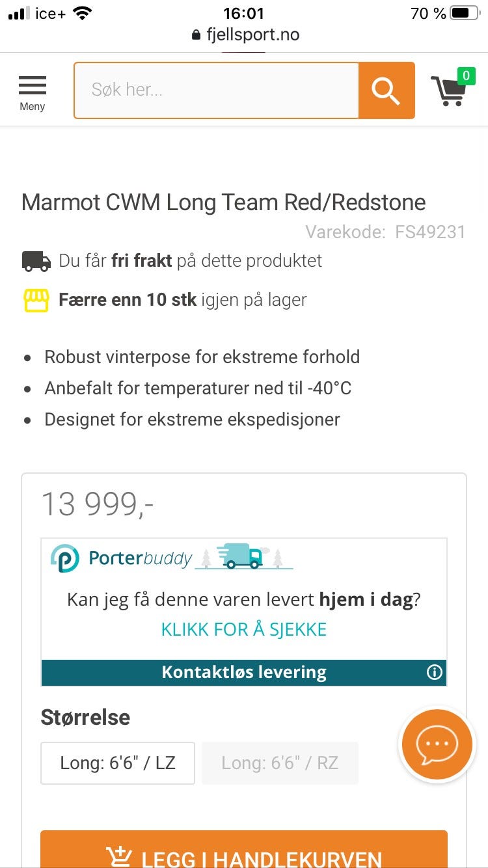This screenshot has width=488, height=868.
Task: Tap the Kontaktløs levering banner
Action: click(244, 672)
